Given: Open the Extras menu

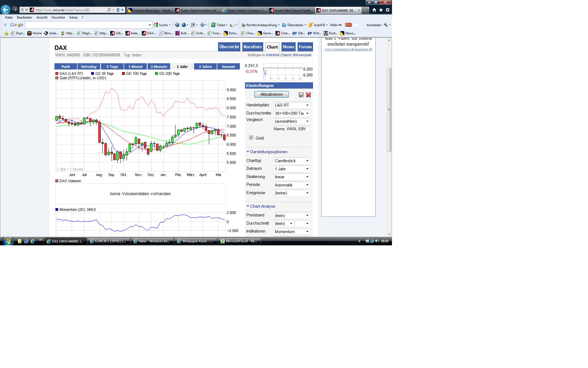Looking at the screenshot, I should 73,17.
